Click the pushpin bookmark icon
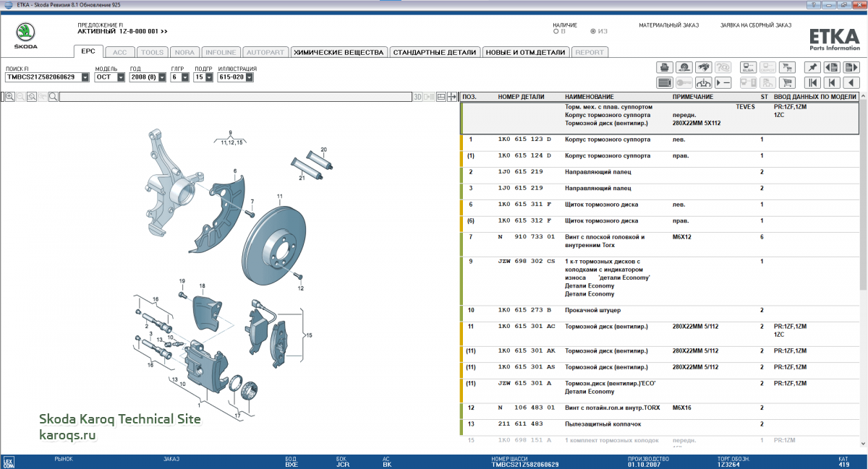 [812, 67]
